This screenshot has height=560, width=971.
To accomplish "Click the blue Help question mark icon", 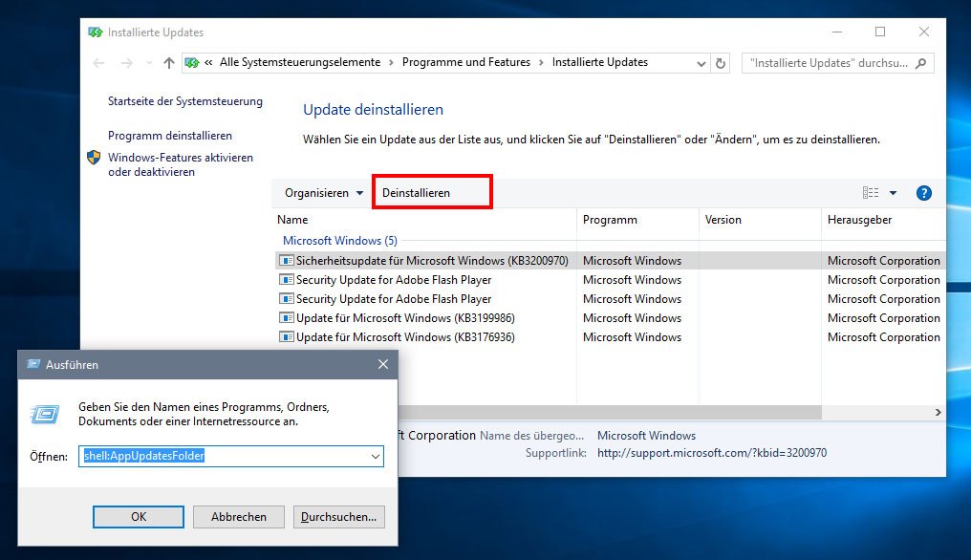I will [x=923, y=193].
